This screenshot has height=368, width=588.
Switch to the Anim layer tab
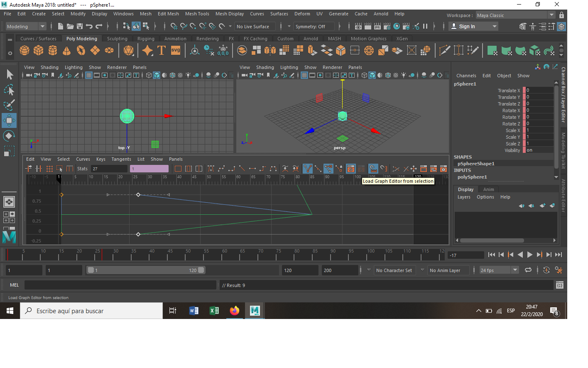point(488,189)
